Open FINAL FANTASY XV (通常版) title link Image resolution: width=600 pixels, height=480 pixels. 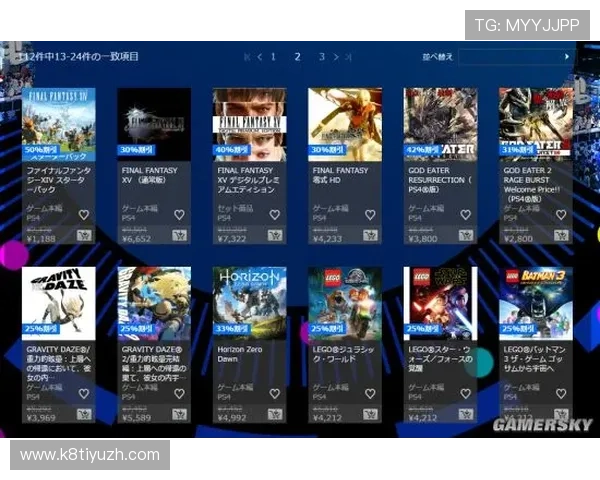tap(150, 175)
